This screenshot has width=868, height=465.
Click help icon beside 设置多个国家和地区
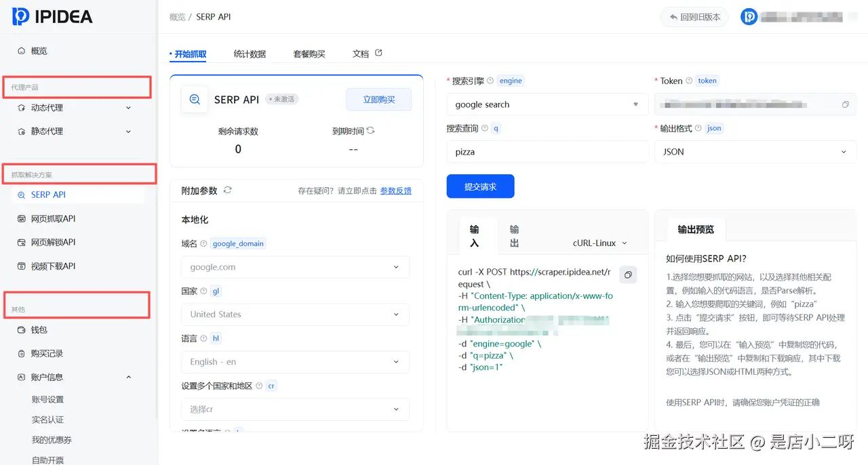(x=258, y=386)
